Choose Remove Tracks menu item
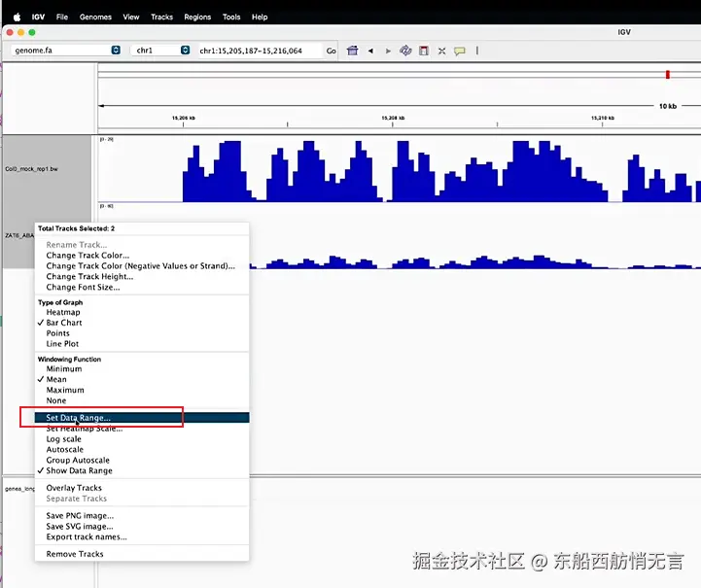The height and width of the screenshot is (588, 701). pos(142,554)
